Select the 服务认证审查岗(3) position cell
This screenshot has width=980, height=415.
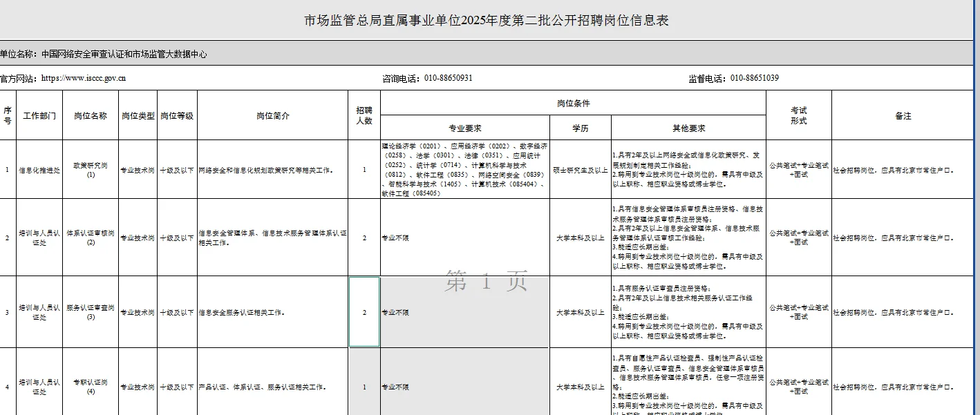(x=91, y=312)
